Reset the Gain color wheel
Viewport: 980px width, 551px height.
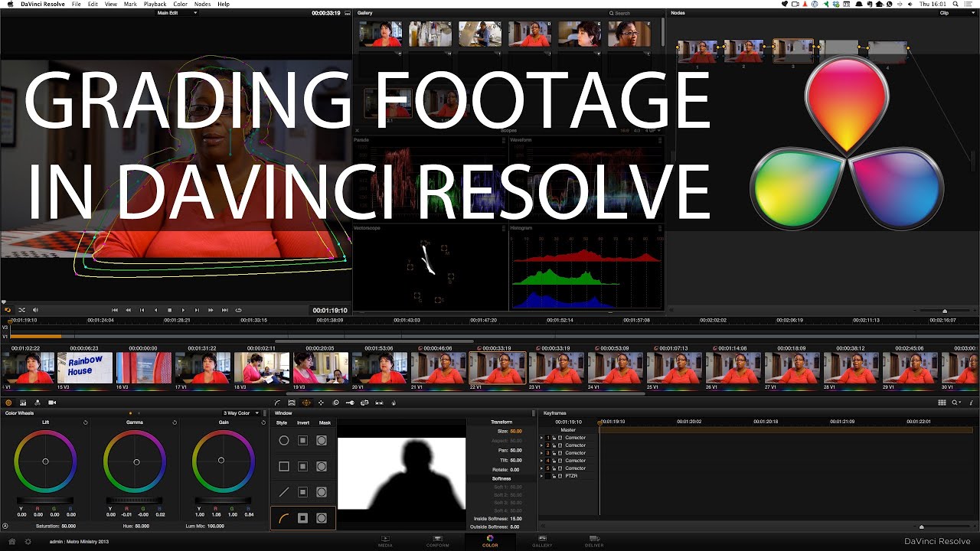click(263, 422)
